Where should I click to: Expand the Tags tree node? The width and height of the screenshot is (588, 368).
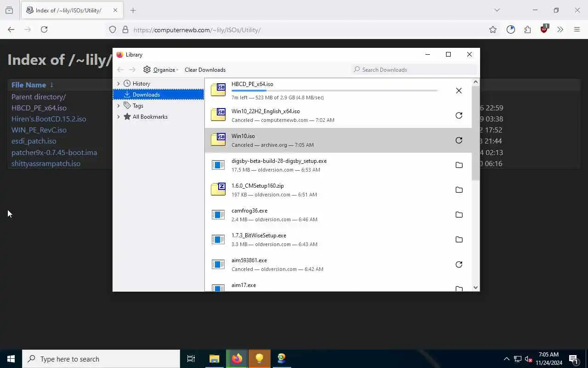119,106
